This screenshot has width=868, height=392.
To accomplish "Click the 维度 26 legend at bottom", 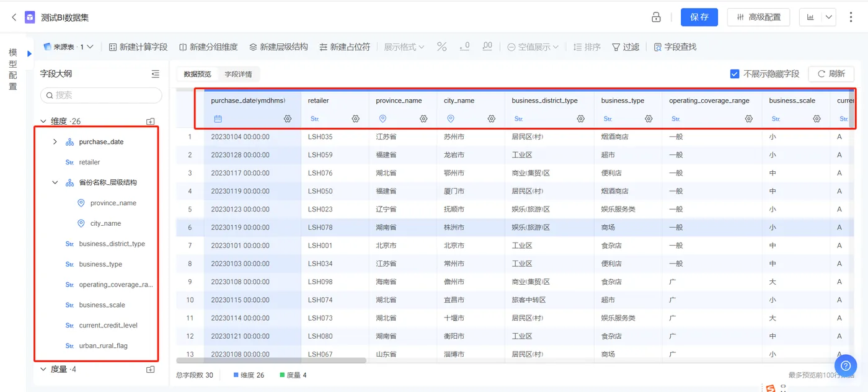I will tap(249, 375).
